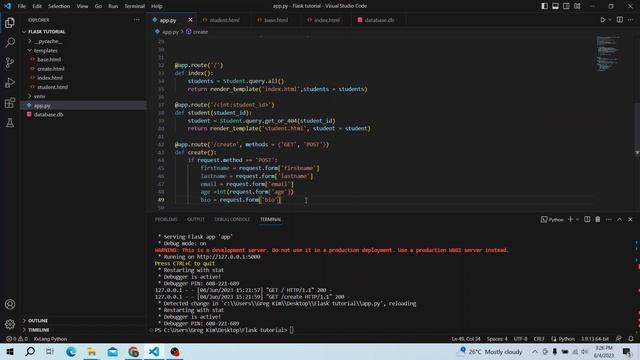
Task: Click the editor minimap preview
Action: click(608, 53)
